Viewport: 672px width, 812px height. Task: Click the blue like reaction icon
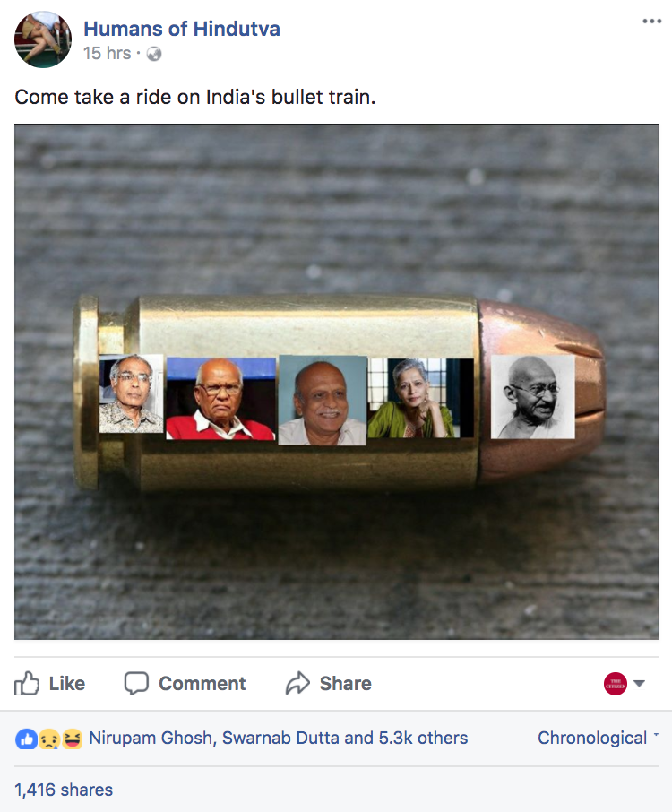pyautogui.click(x=26, y=739)
